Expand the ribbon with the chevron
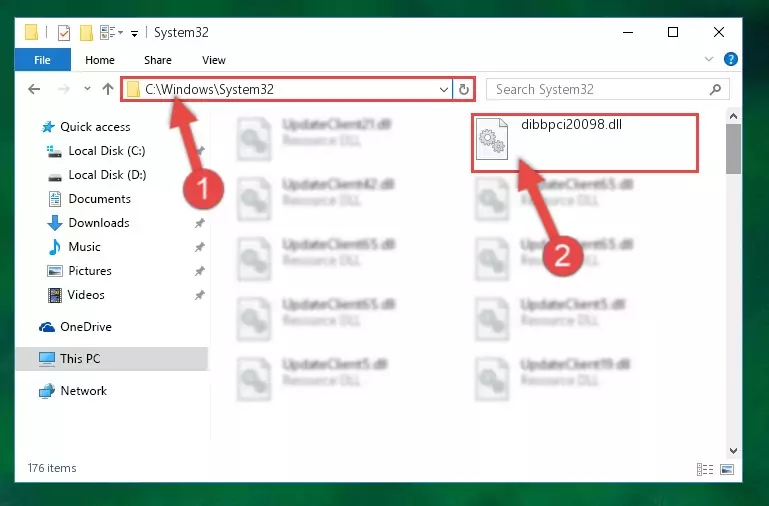769x506 pixels. point(709,59)
